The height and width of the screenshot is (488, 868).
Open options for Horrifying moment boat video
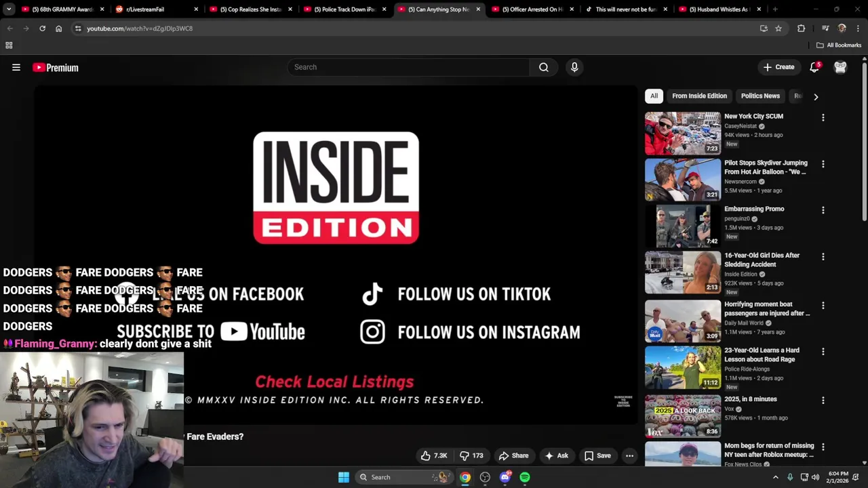coord(823,306)
